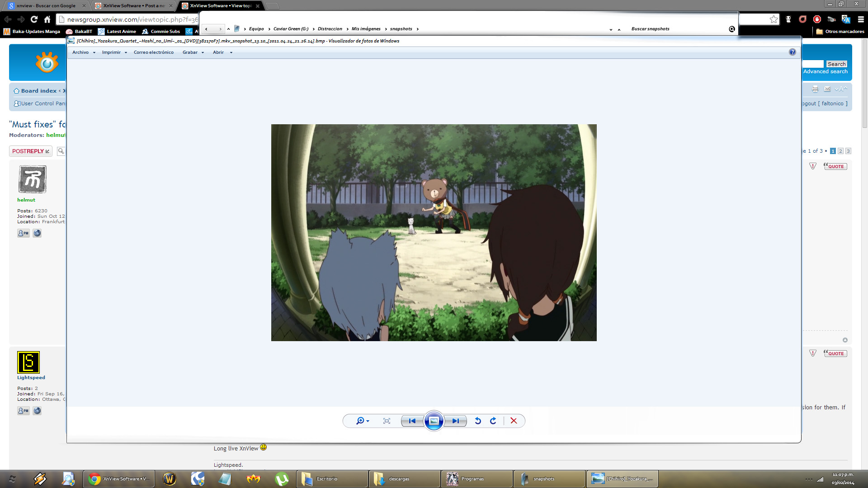This screenshot has width=868, height=488.
Task: Open the Advanced search link
Action: tap(825, 71)
